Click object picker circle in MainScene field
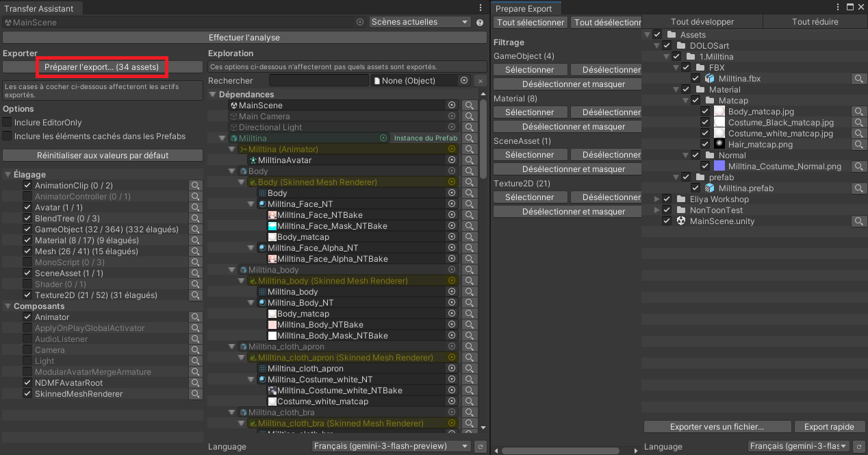 tap(360, 23)
